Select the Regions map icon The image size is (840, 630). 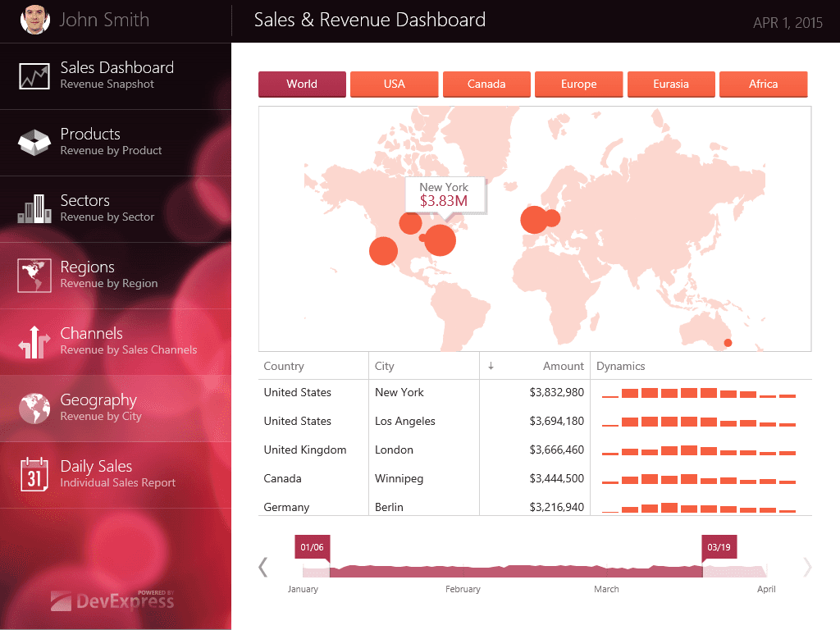click(x=34, y=276)
